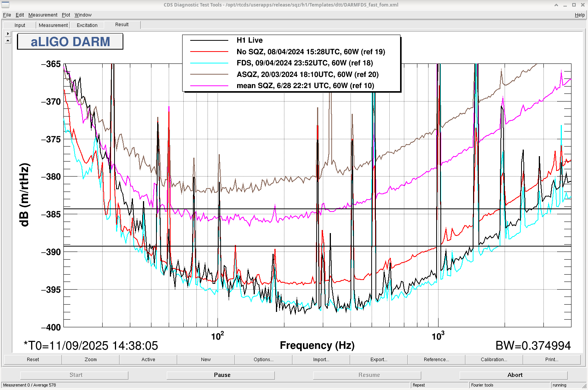
Task: Click the Calibration button
Action: pyautogui.click(x=494, y=360)
